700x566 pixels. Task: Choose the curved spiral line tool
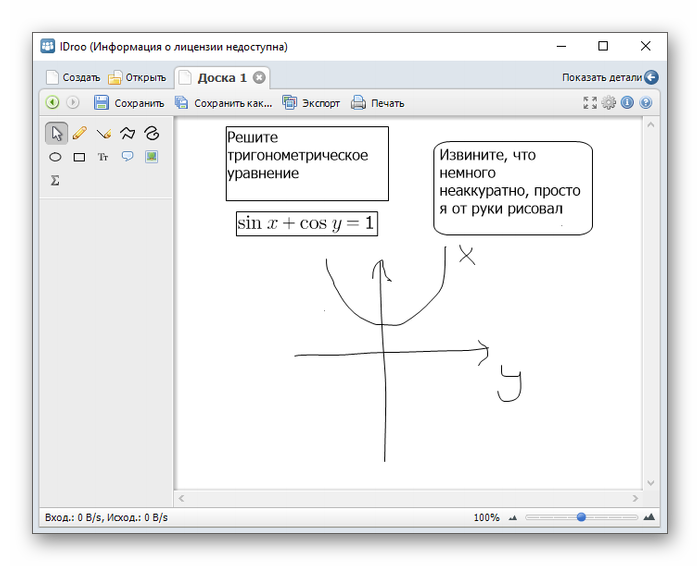tap(152, 133)
